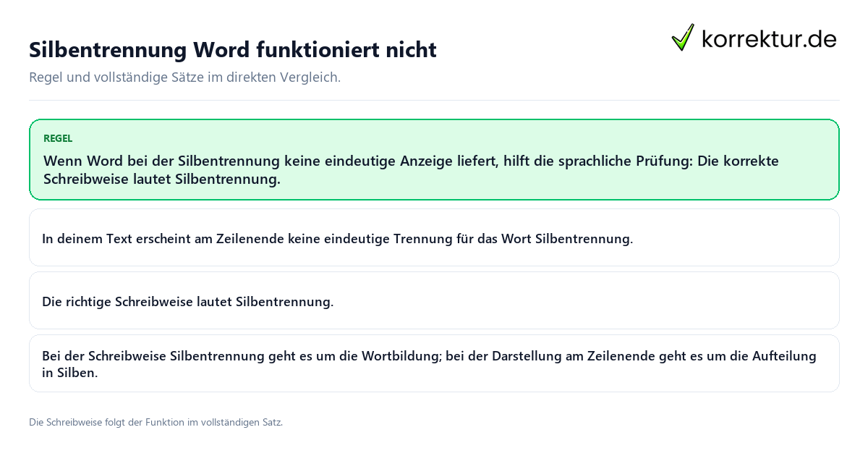This screenshot has height=456, width=868.
Task: Open the korrektur.de brand name
Action: 769,38
